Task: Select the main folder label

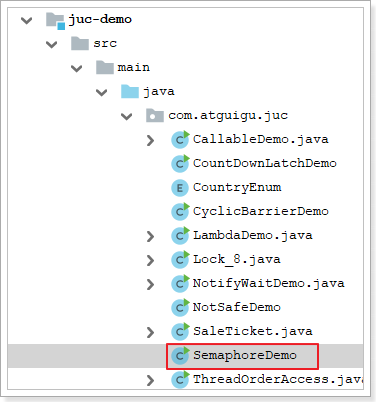Action: 134,68
